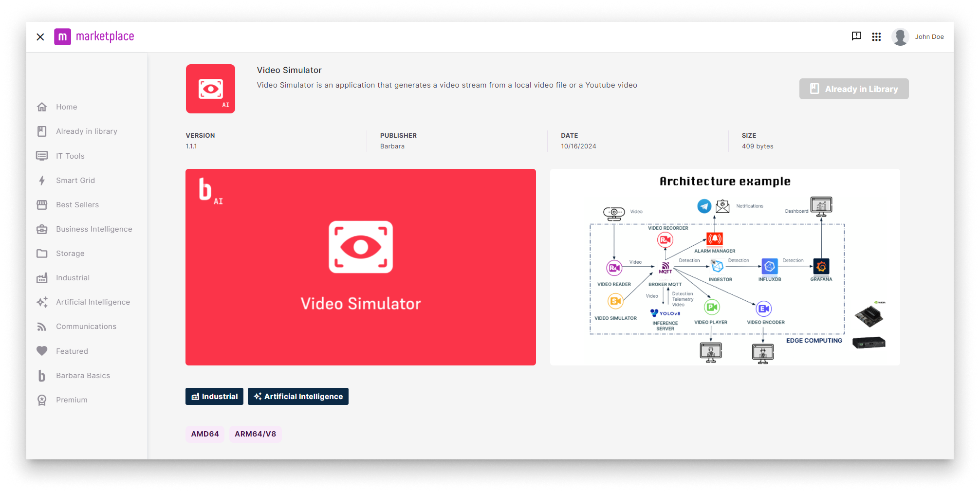Screen dimensions: 980x491
Task: Click the marketplace logo icon
Action: pyautogui.click(x=62, y=37)
